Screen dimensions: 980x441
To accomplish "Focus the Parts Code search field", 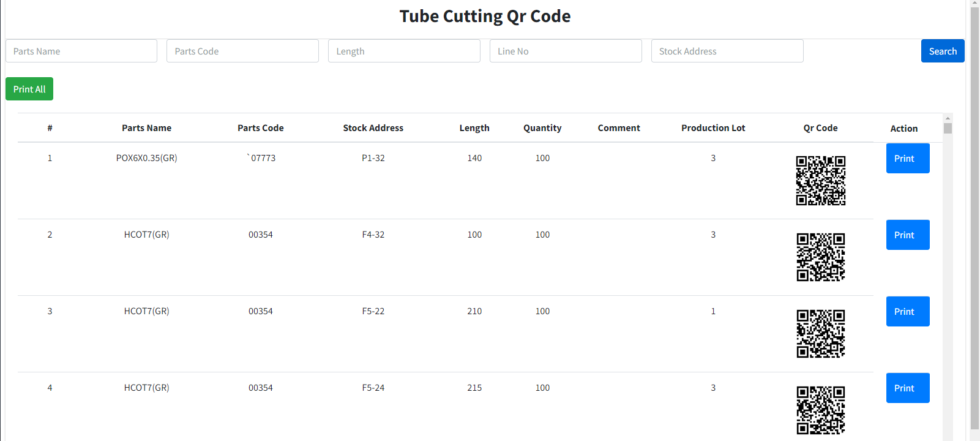I will coord(242,51).
